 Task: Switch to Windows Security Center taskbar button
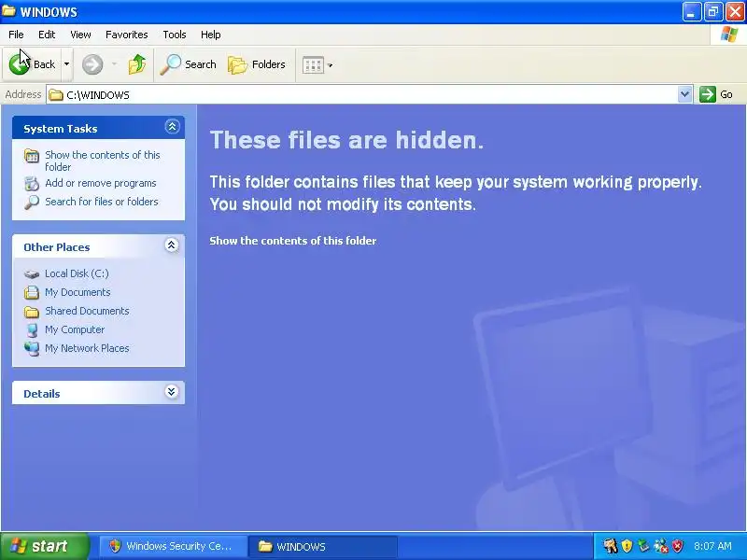click(x=174, y=546)
